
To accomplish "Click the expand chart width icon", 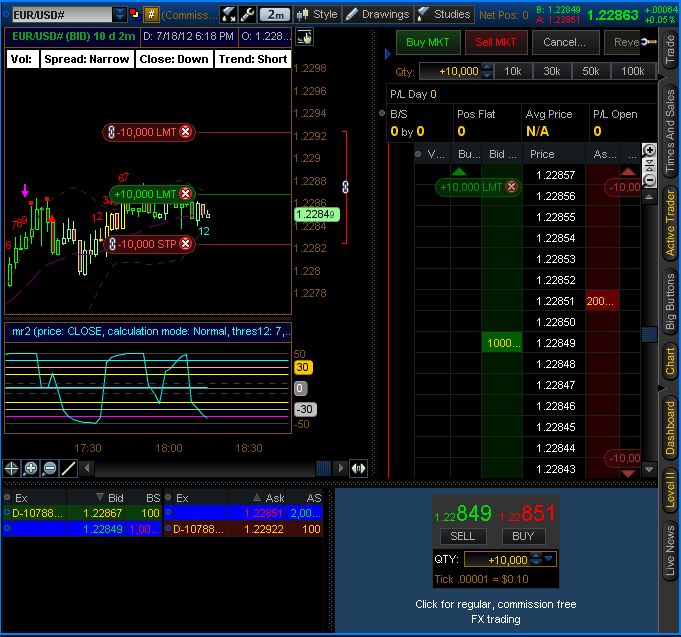I will (x=358, y=468).
